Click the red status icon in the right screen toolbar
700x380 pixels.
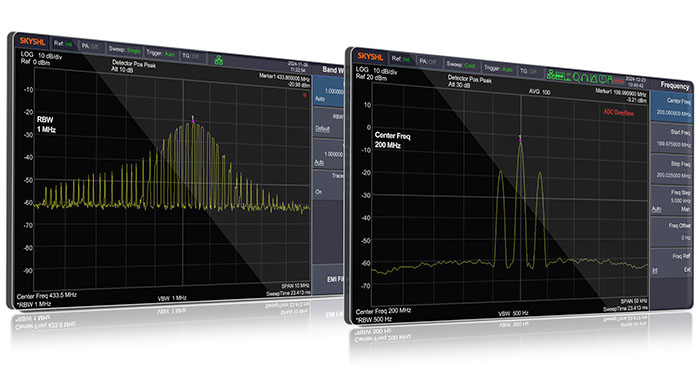[619, 81]
